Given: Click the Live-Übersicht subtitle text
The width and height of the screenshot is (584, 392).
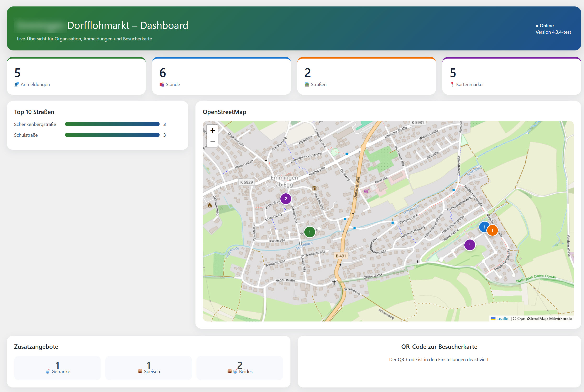Looking at the screenshot, I should pos(84,39).
